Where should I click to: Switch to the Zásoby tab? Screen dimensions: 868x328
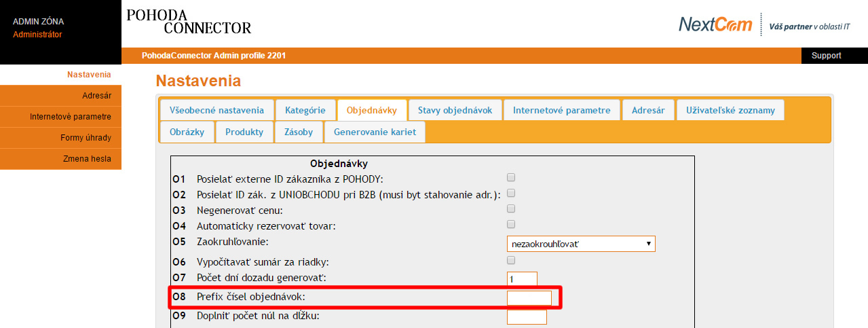[299, 132]
